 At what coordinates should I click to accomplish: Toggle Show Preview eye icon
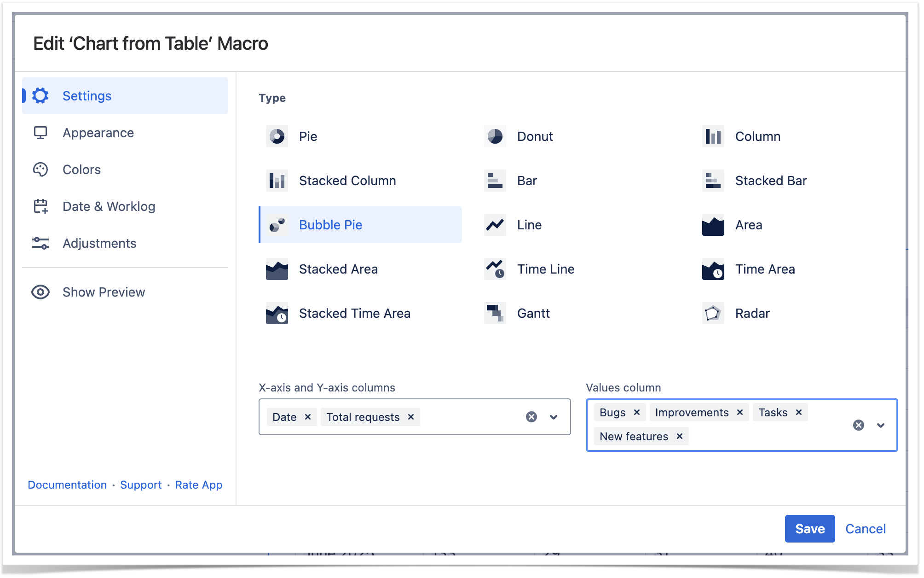40,292
